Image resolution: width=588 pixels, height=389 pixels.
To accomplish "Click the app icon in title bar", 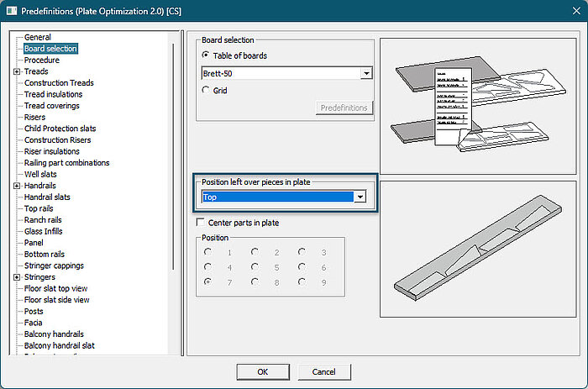I will pos(11,10).
